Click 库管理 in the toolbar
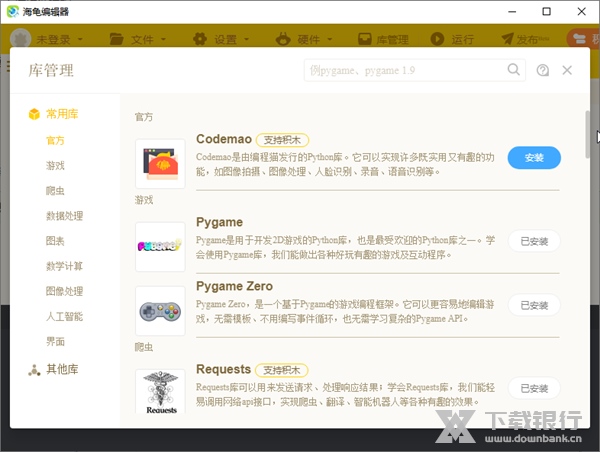 (x=392, y=39)
